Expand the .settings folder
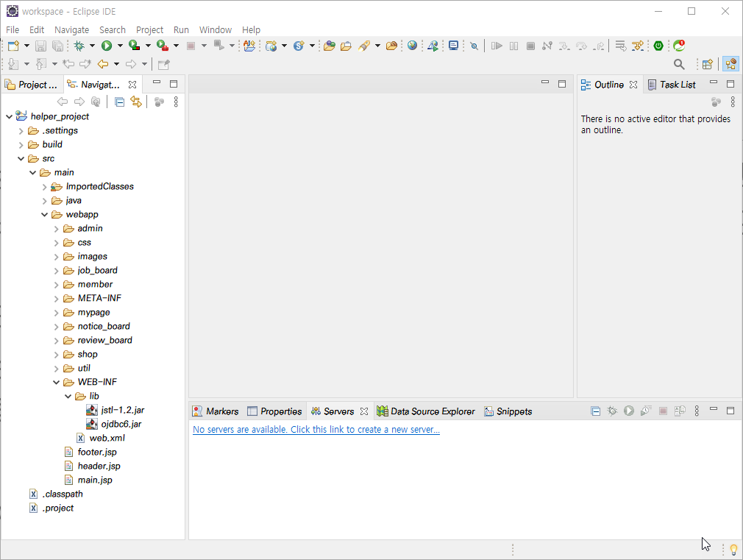Viewport: 743px width, 560px height. click(x=21, y=131)
